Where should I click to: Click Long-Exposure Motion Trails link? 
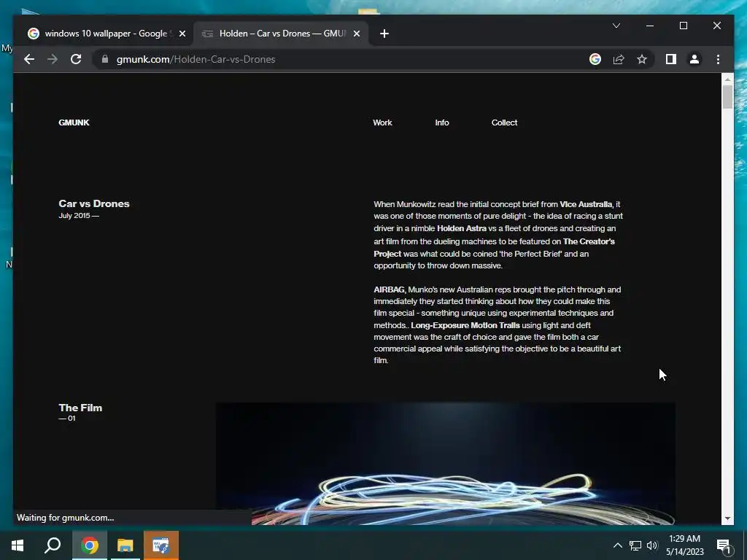pyautogui.click(x=465, y=325)
